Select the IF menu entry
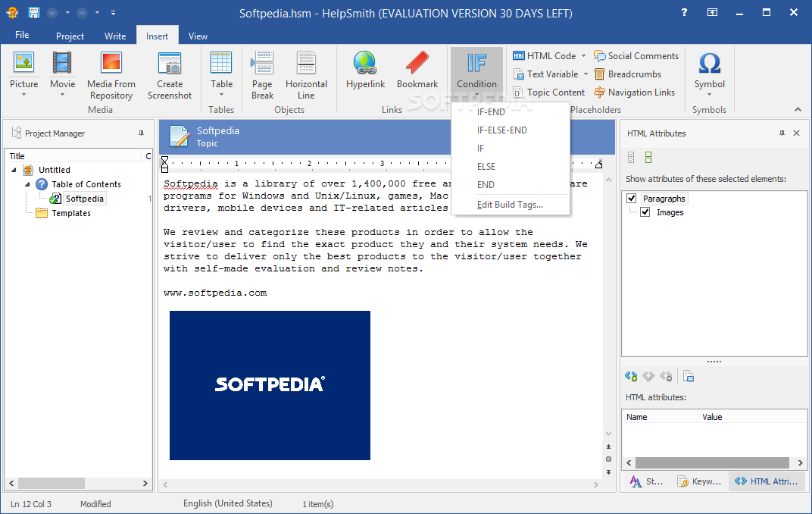The image size is (812, 514). tap(510, 148)
